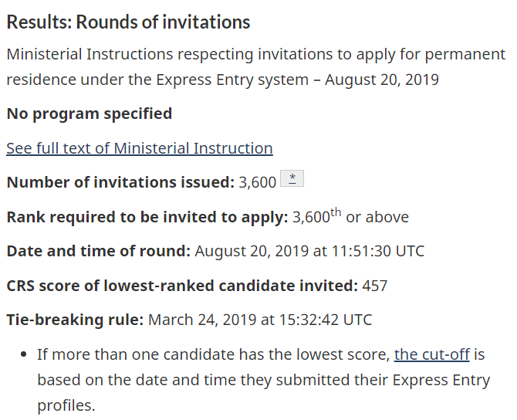
Task: Follow the "the cut-off" link
Action: (x=431, y=354)
